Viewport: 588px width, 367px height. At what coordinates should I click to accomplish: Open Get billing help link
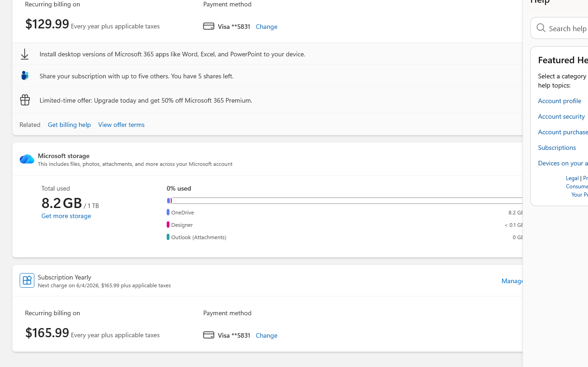pyautogui.click(x=69, y=125)
